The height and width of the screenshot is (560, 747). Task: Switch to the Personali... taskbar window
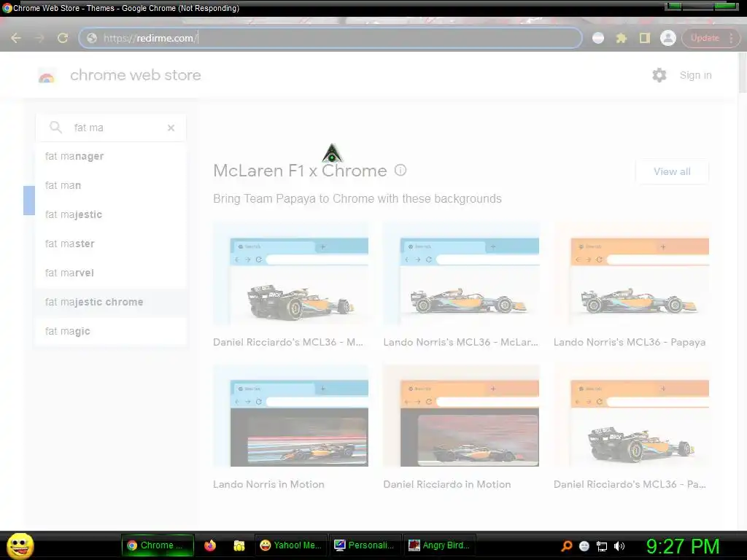point(365,545)
